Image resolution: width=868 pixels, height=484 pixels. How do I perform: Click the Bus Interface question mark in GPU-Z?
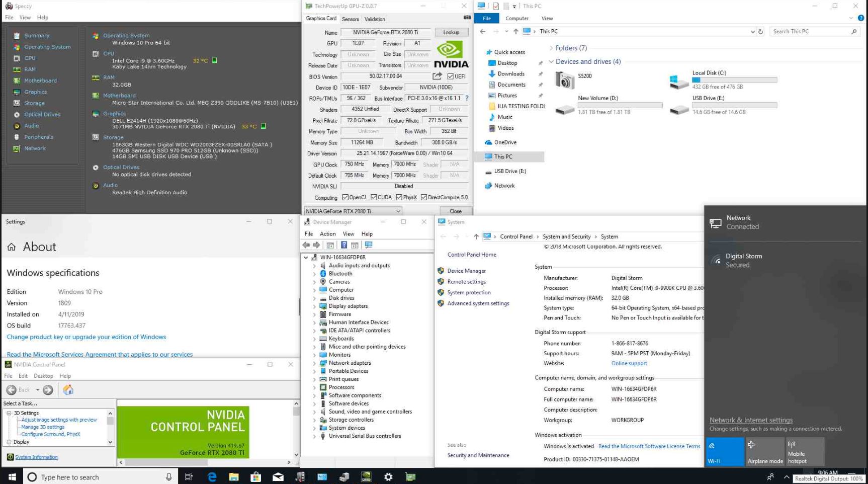(467, 98)
